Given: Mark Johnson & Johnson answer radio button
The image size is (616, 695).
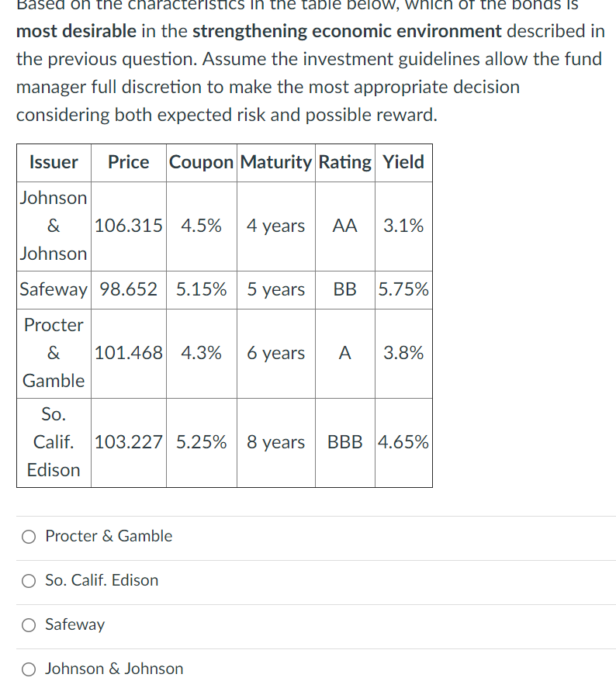Looking at the screenshot, I should click(x=29, y=669).
